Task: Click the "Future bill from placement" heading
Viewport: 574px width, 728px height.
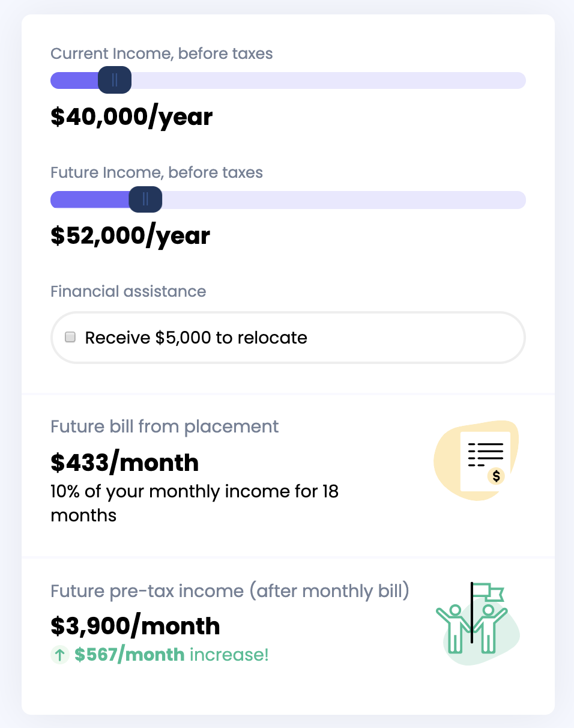Action: point(165,426)
